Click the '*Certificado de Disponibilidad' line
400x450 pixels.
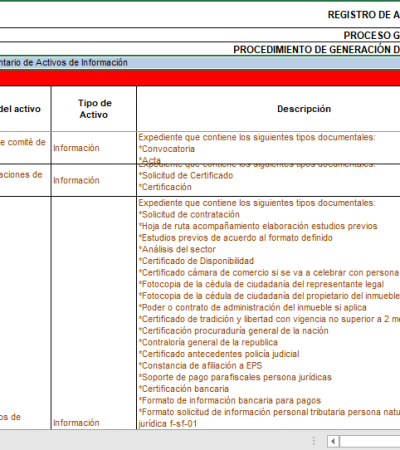[196, 261]
